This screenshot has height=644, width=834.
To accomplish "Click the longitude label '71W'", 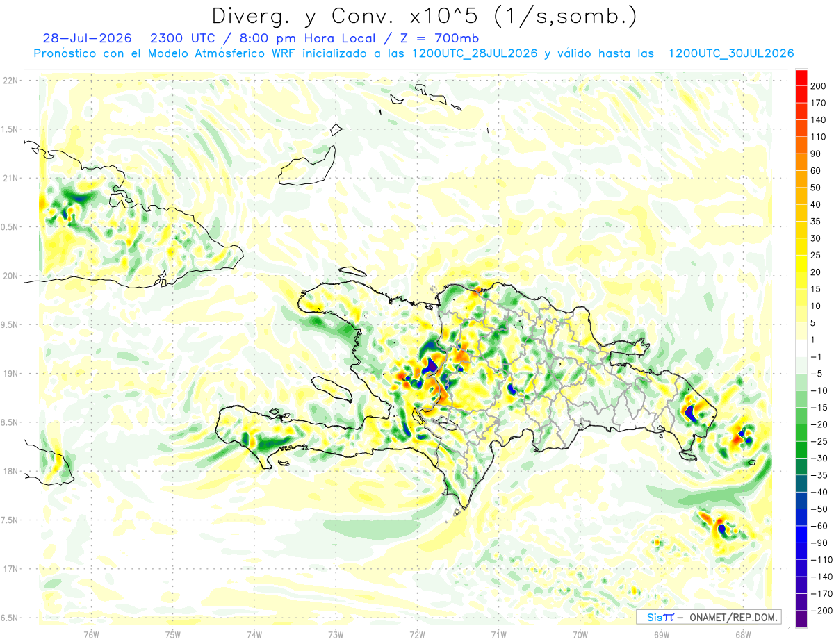I will [498, 634].
